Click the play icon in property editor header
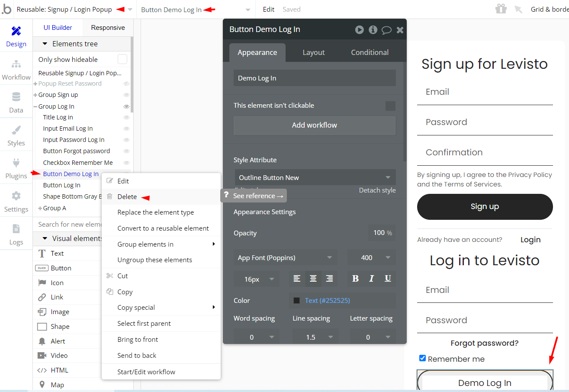The height and width of the screenshot is (392, 569). pyautogui.click(x=360, y=29)
